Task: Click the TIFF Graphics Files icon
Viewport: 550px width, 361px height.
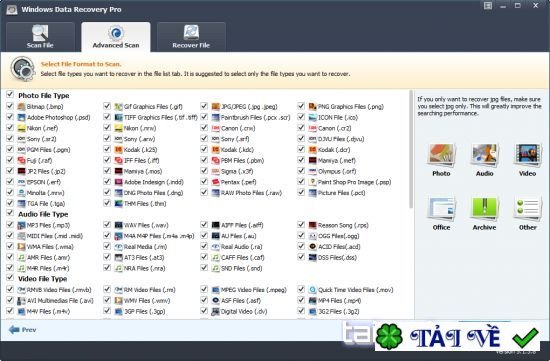Action: coord(119,117)
